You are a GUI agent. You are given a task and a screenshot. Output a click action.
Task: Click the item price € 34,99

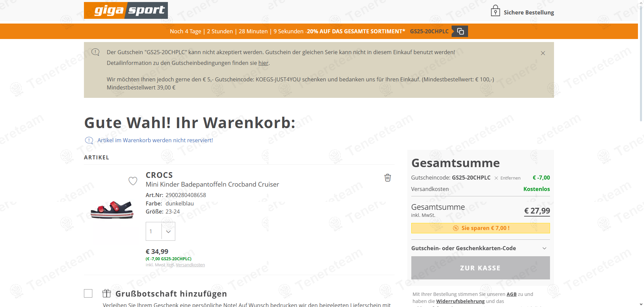tap(157, 252)
